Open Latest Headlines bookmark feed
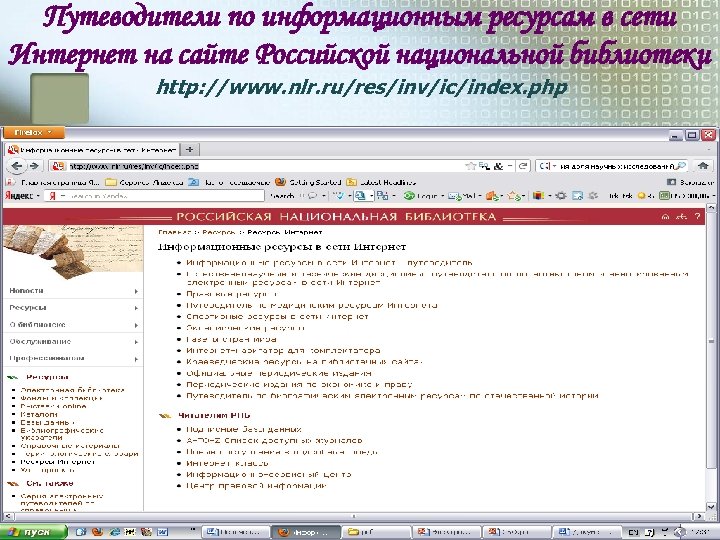This screenshot has height=540, width=720. pyautogui.click(x=381, y=182)
